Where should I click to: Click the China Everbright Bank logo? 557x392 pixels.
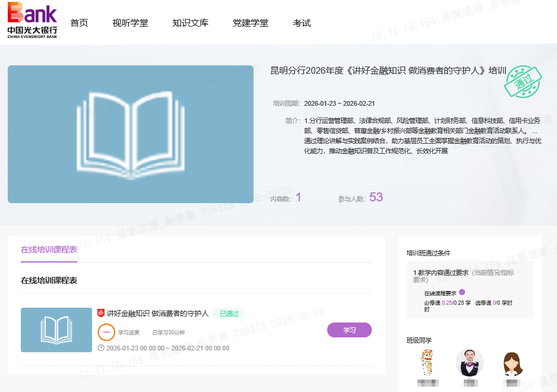coord(32,20)
